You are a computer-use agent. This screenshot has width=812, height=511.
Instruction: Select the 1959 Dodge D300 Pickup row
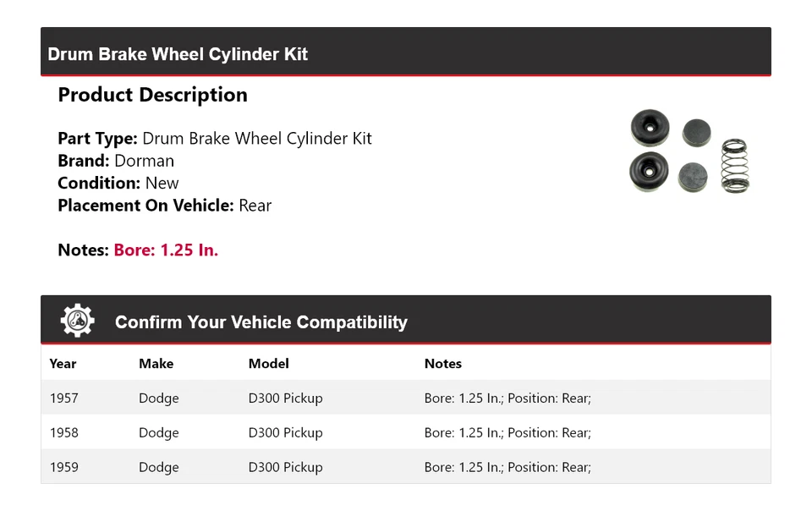405,467
